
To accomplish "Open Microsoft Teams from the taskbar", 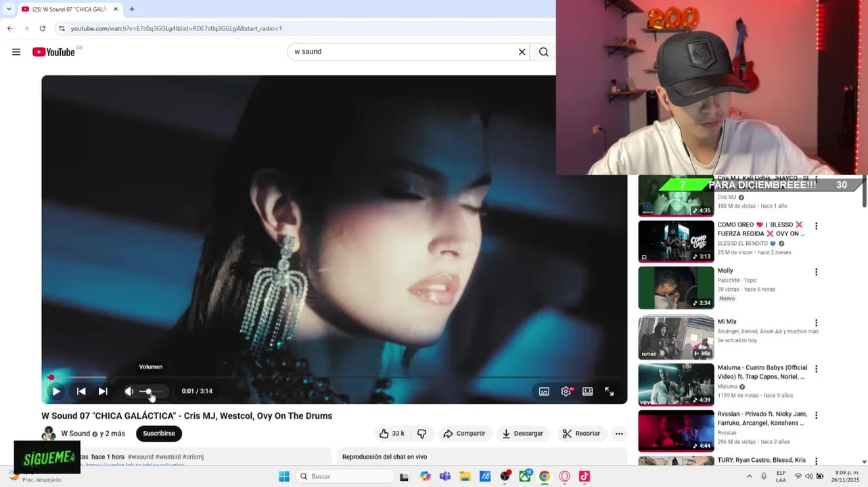I will pyautogui.click(x=445, y=476).
